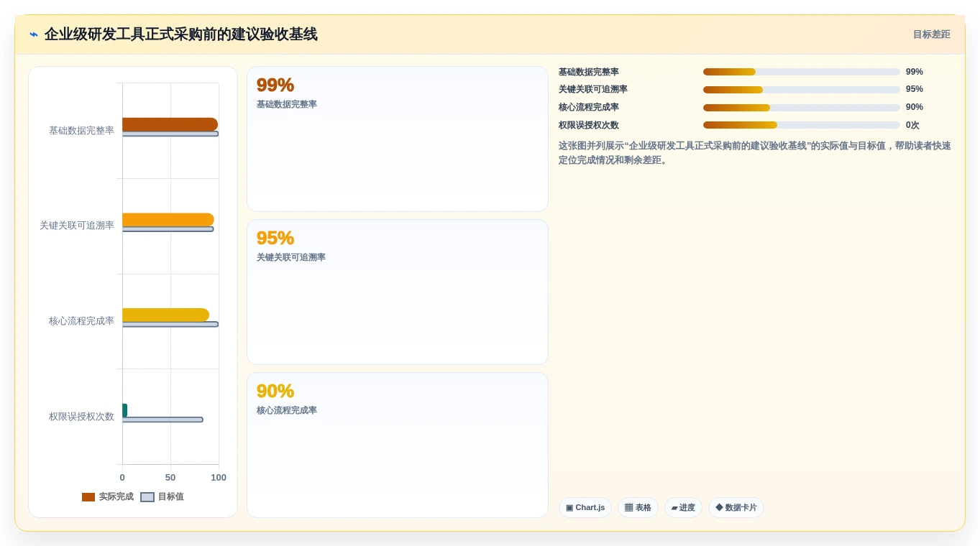Click the 95% value in progress list
The width and height of the screenshot is (980, 546).
[915, 89]
